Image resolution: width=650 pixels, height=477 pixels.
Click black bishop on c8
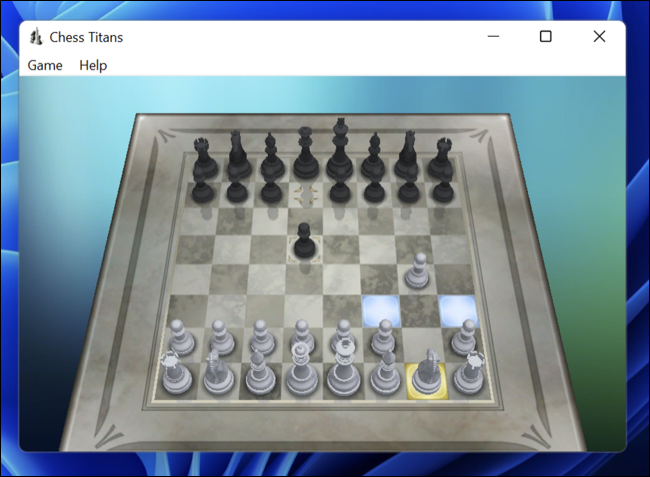coord(272,155)
